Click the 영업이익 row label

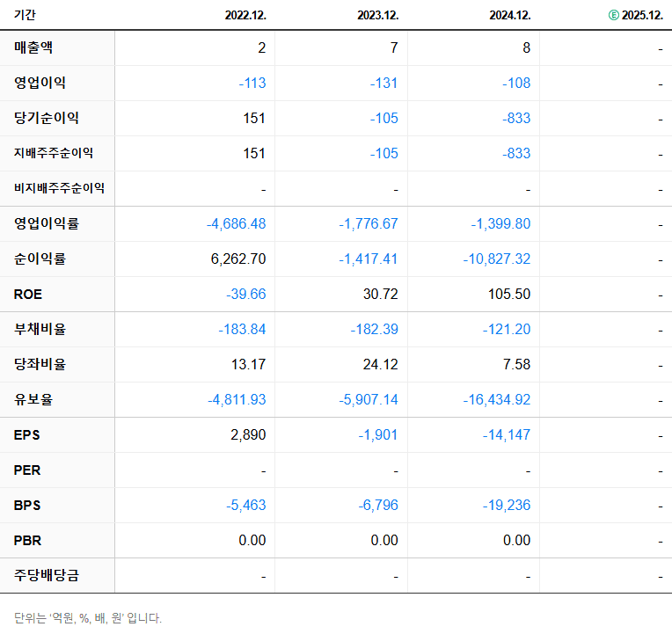coord(40,83)
